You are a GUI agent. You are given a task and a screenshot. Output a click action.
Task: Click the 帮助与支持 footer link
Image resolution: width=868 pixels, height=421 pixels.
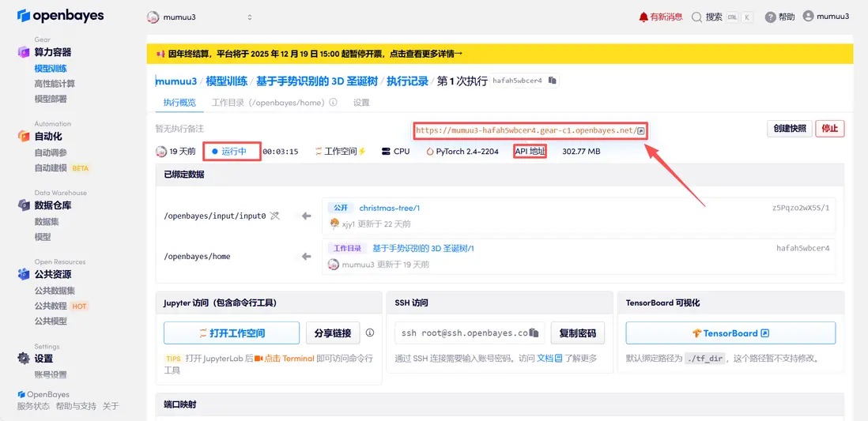pyautogui.click(x=76, y=406)
